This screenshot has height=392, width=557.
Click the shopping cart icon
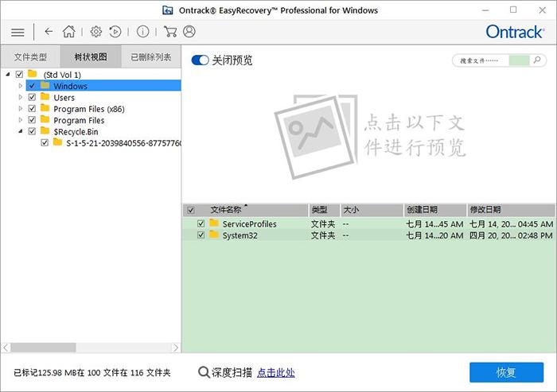click(170, 32)
